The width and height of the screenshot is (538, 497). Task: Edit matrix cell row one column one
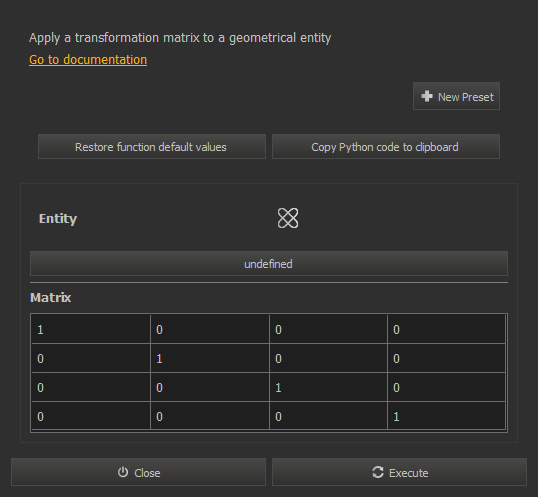91,329
